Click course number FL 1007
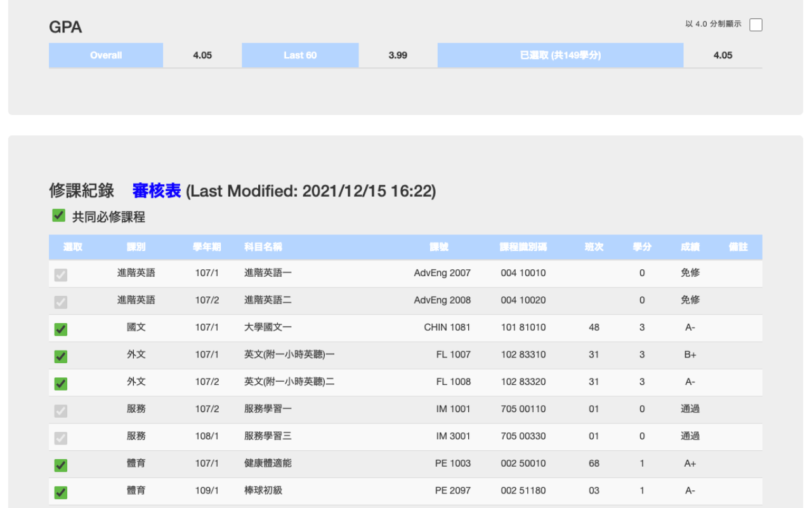This screenshot has width=812, height=508. point(454,354)
